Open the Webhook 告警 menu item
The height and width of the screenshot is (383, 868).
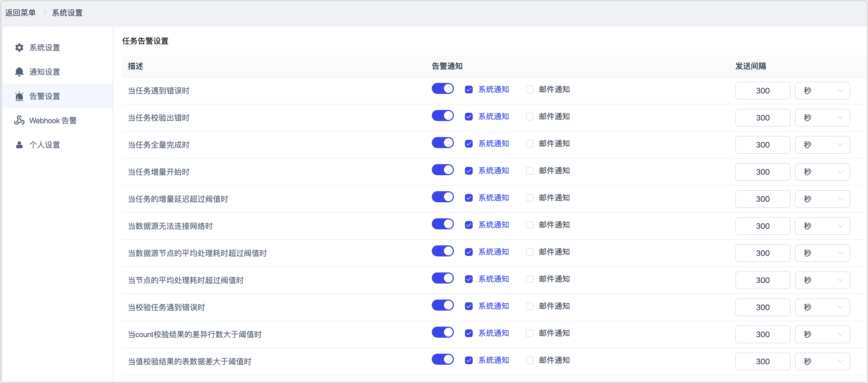[53, 120]
